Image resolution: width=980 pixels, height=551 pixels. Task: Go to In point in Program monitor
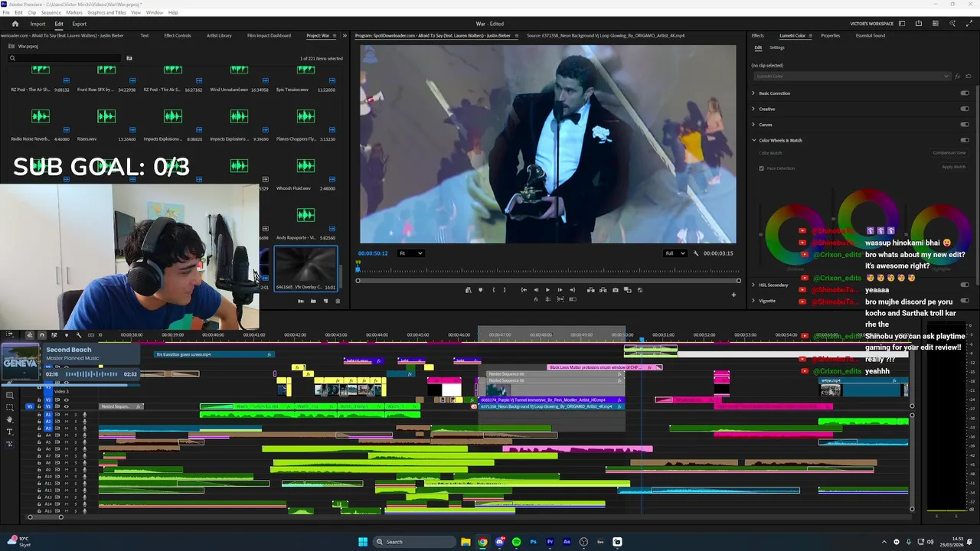tap(524, 290)
